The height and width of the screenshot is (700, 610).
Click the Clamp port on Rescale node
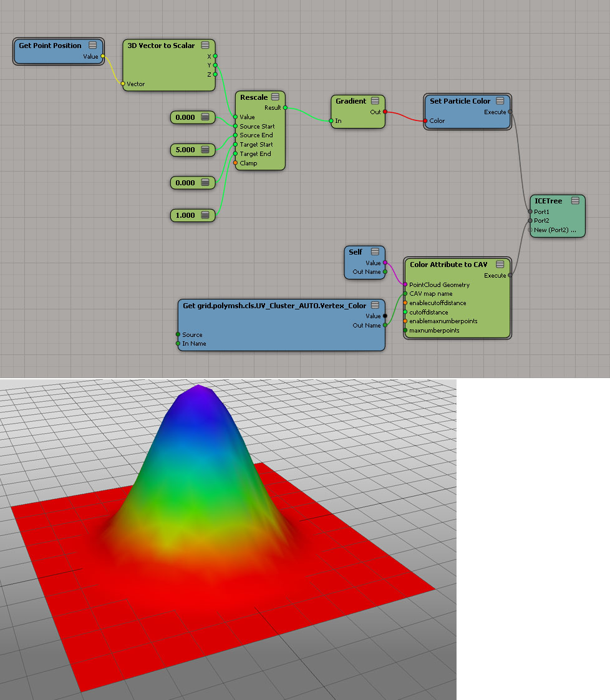click(235, 163)
